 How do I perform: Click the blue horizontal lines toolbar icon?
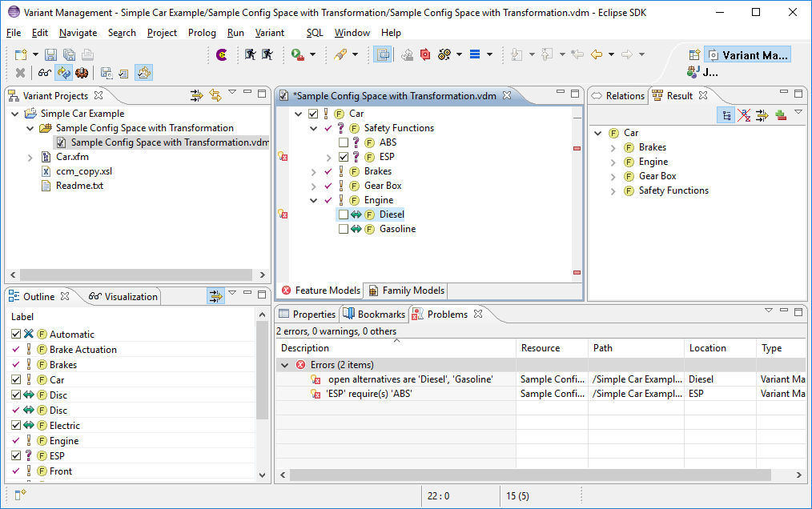coord(475,54)
